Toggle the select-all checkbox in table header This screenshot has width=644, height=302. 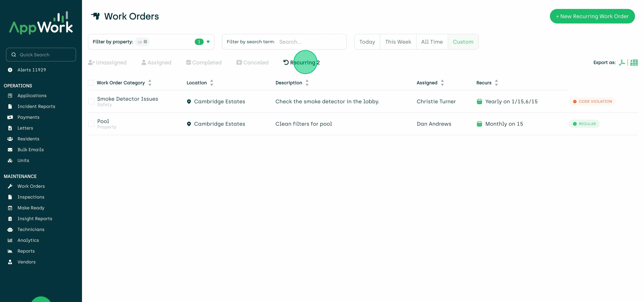tap(91, 83)
